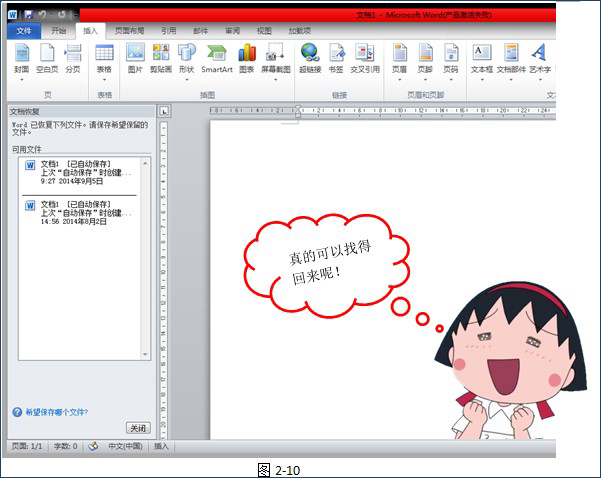
Task: Expand the Text Box (文本框) dropdown arrow
Action: coord(482,80)
